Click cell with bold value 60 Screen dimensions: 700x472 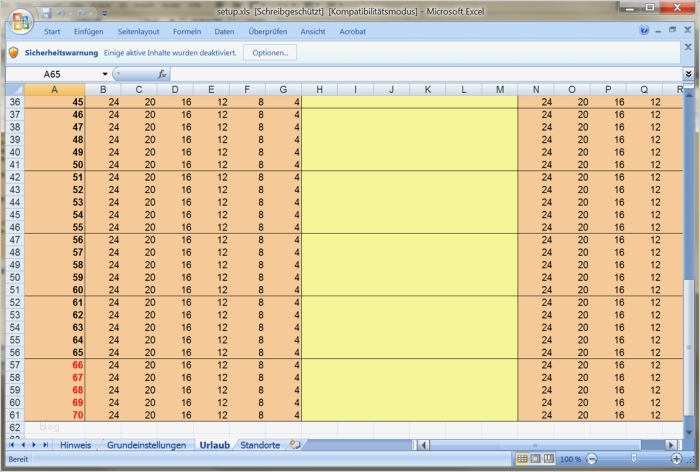[x=54, y=290]
